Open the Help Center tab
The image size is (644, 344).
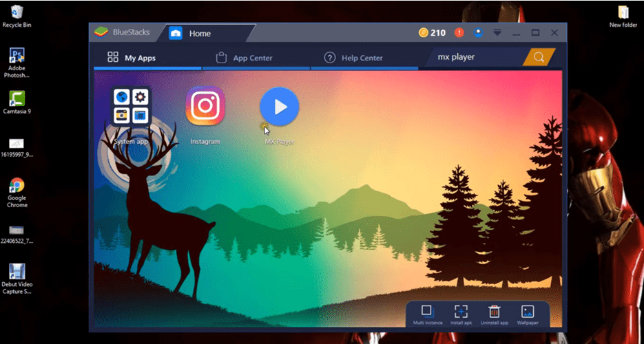353,58
